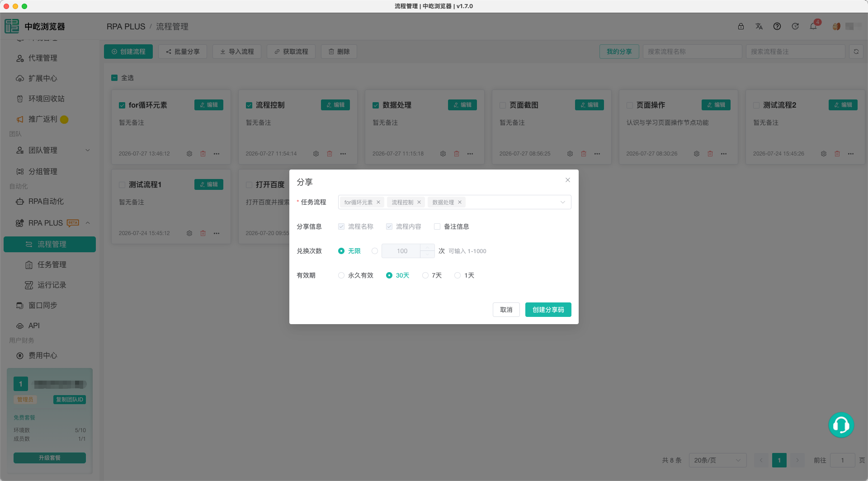This screenshot has height=481, width=868.
Task: Open the language translation icon
Action: [x=759, y=26]
